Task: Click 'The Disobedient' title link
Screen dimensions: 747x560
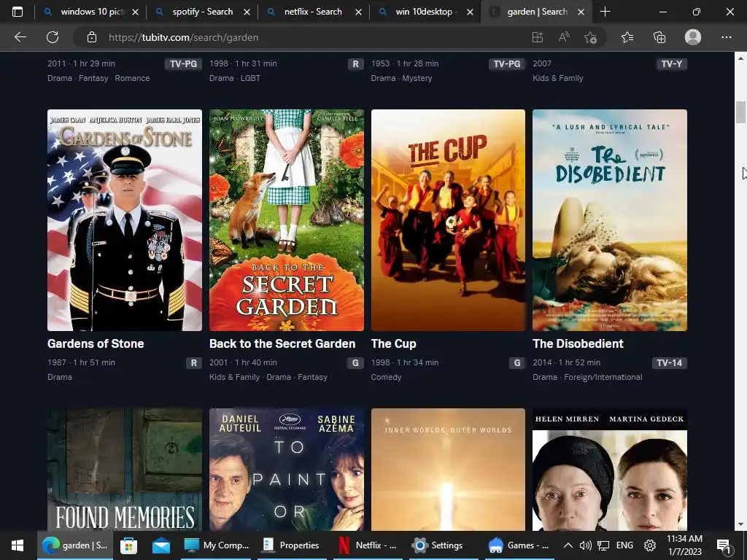Action: pos(578,343)
